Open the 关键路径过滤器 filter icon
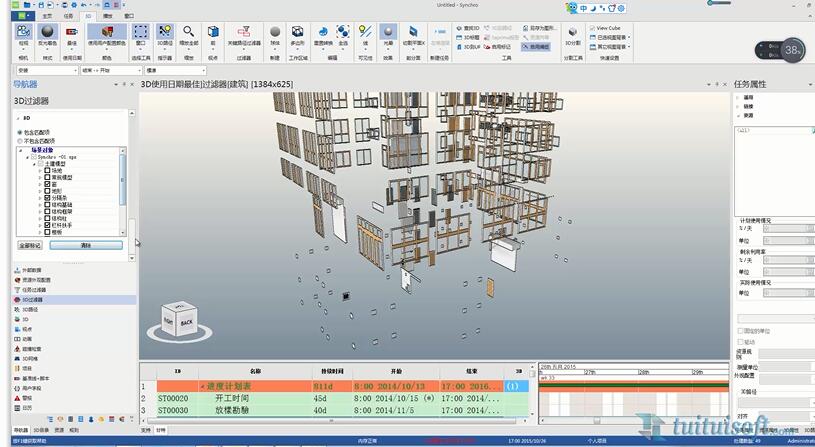Image resolution: width=815 pixels, height=447 pixels. coord(243,34)
